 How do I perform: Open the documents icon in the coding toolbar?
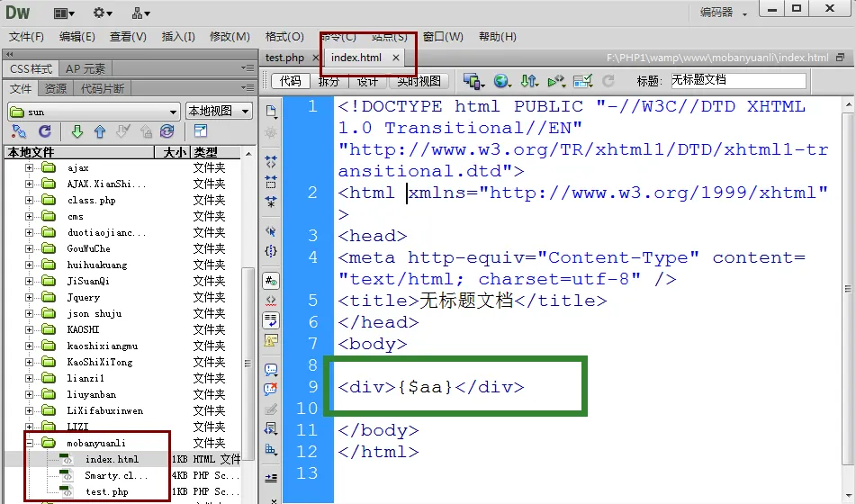click(271, 112)
